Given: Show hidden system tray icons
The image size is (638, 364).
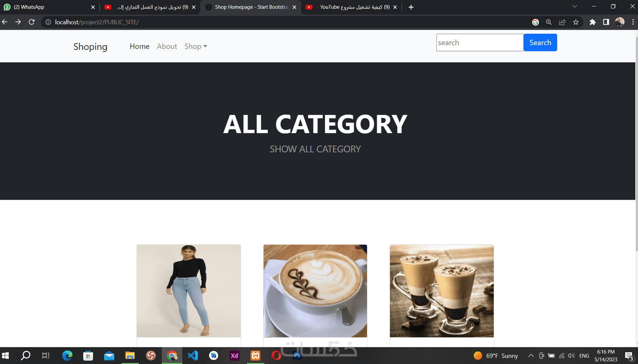Looking at the screenshot, I should tap(531, 355).
